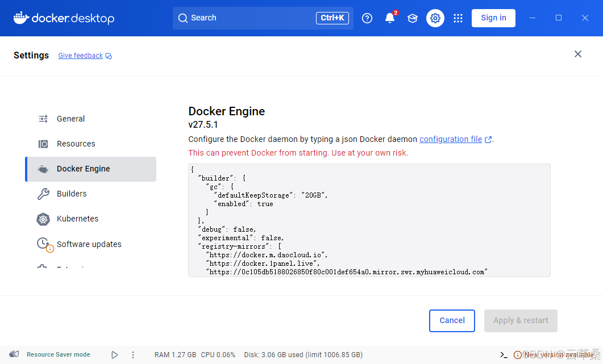Open notifications bell icon
This screenshot has height=364, width=603.
pyautogui.click(x=390, y=18)
